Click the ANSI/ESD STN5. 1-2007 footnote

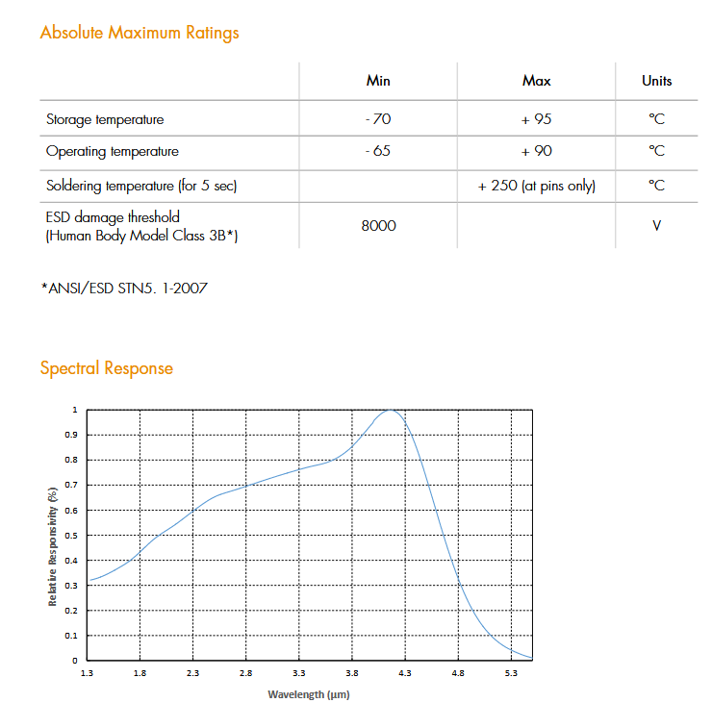click(125, 288)
